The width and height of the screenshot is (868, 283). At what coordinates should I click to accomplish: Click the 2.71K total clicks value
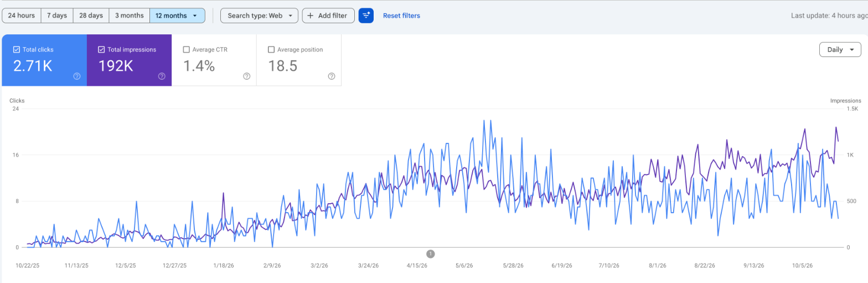pyautogui.click(x=33, y=66)
